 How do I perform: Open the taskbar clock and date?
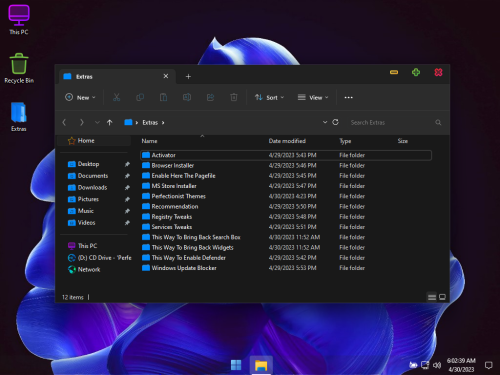click(x=461, y=365)
